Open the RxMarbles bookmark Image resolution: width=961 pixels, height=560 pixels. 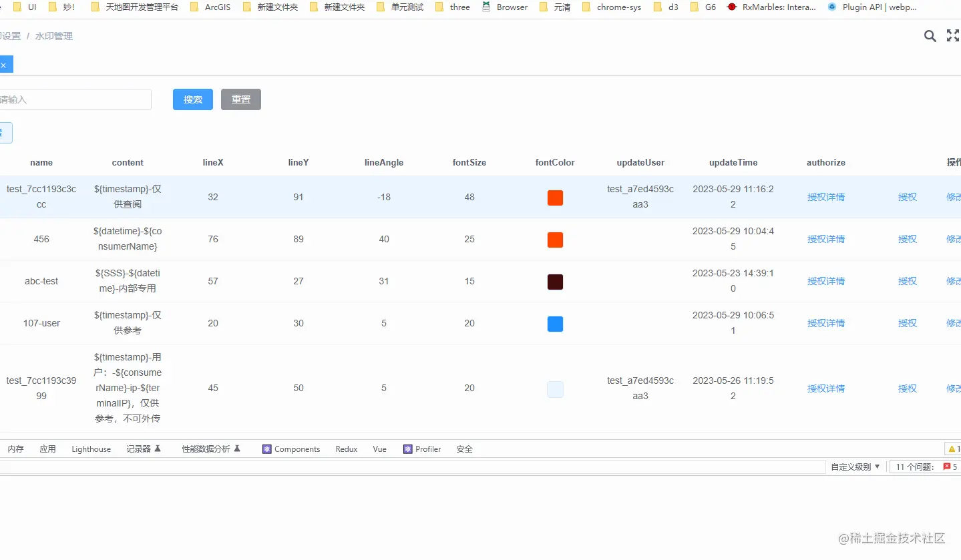tap(772, 7)
